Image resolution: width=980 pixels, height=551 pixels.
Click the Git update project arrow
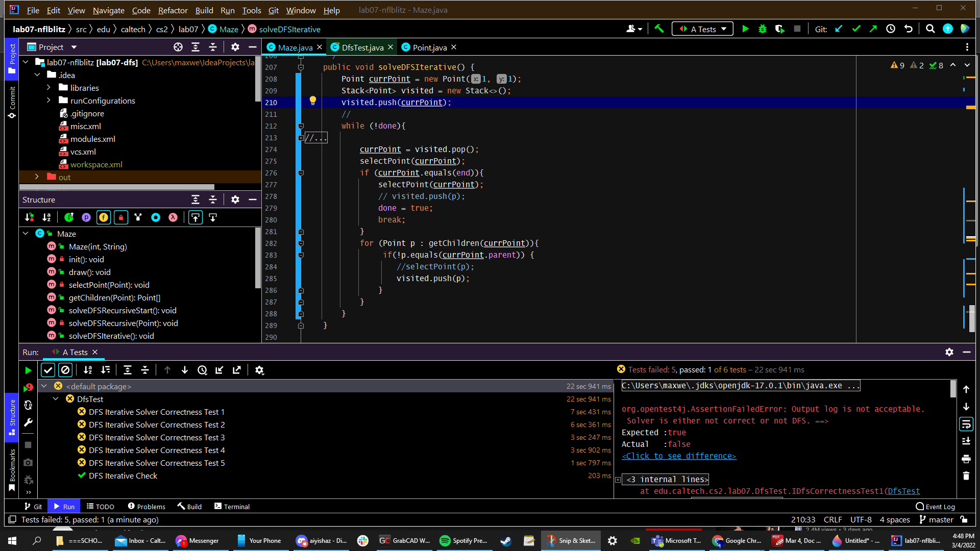[839, 29]
